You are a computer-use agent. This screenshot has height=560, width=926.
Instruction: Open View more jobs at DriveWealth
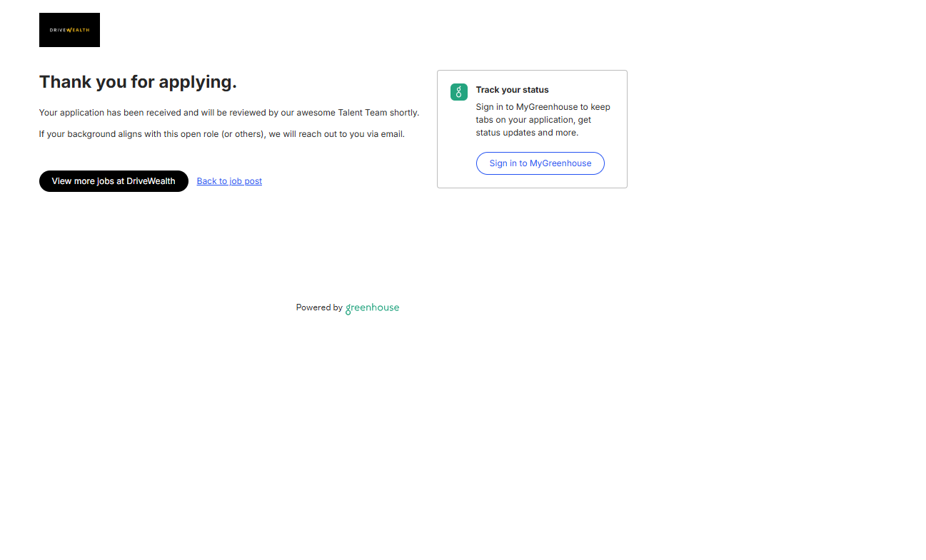tap(114, 181)
